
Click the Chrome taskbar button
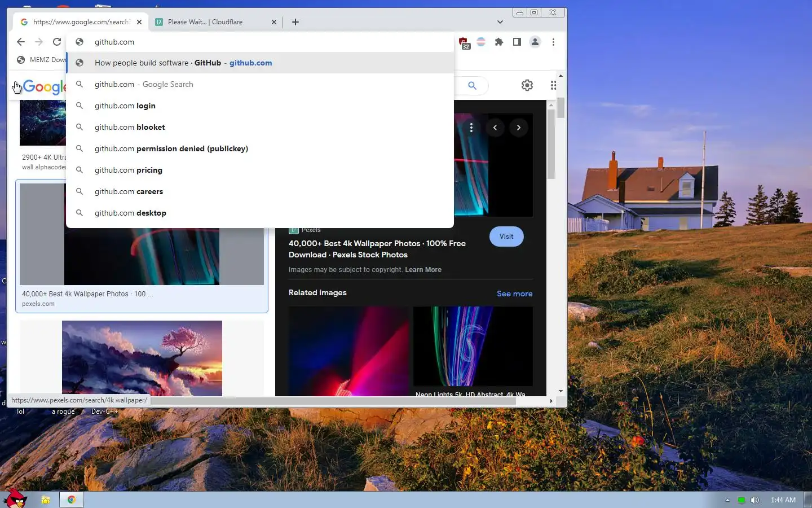pyautogui.click(x=72, y=500)
